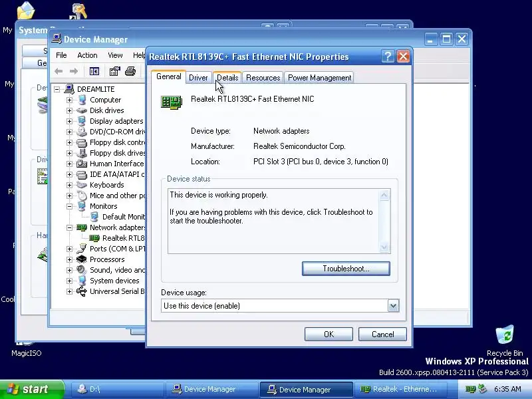Viewport: 532px width, 399px height.
Task: Click the Start button
Action: point(31,389)
